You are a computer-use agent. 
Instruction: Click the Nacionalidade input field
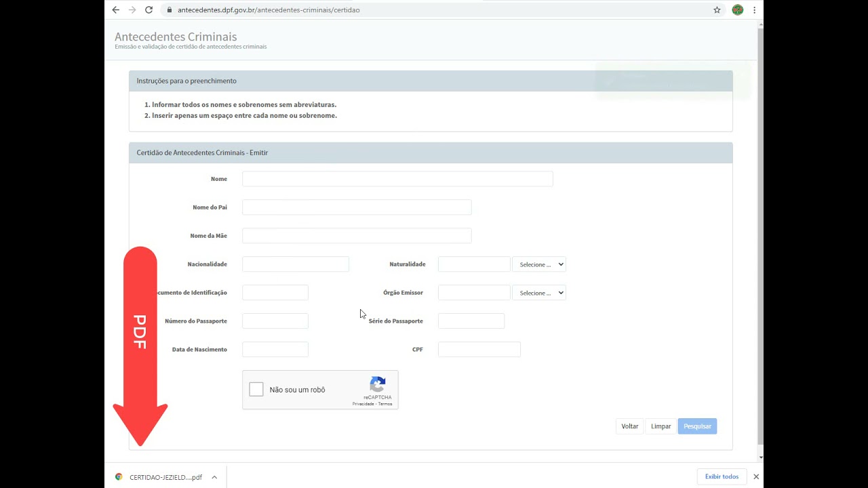(296, 264)
